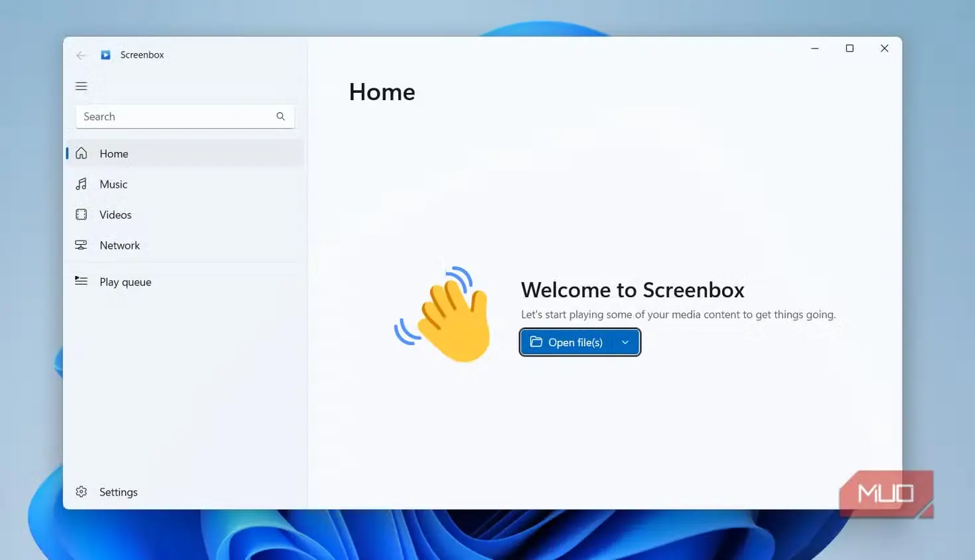The image size is (975, 560).
Task: Open the Home page
Action: pyautogui.click(x=185, y=153)
